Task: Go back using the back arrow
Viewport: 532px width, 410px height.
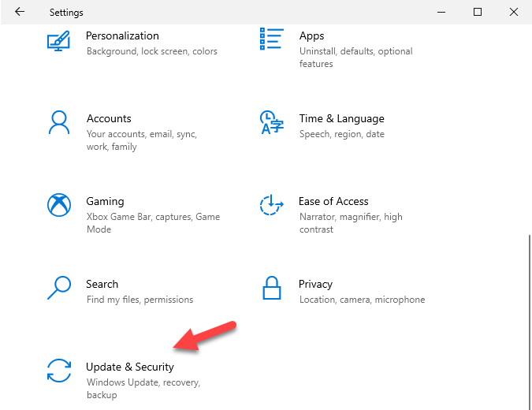Action: [20, 12]
